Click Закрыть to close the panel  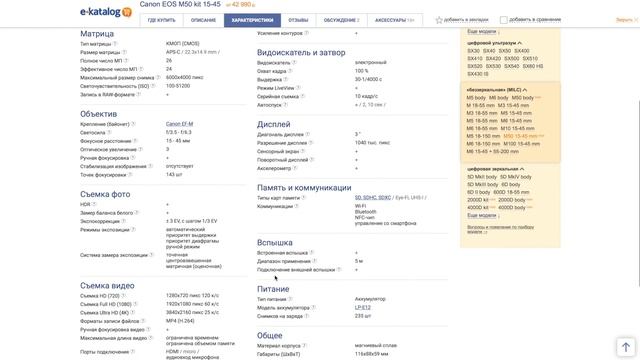point(627,20)
